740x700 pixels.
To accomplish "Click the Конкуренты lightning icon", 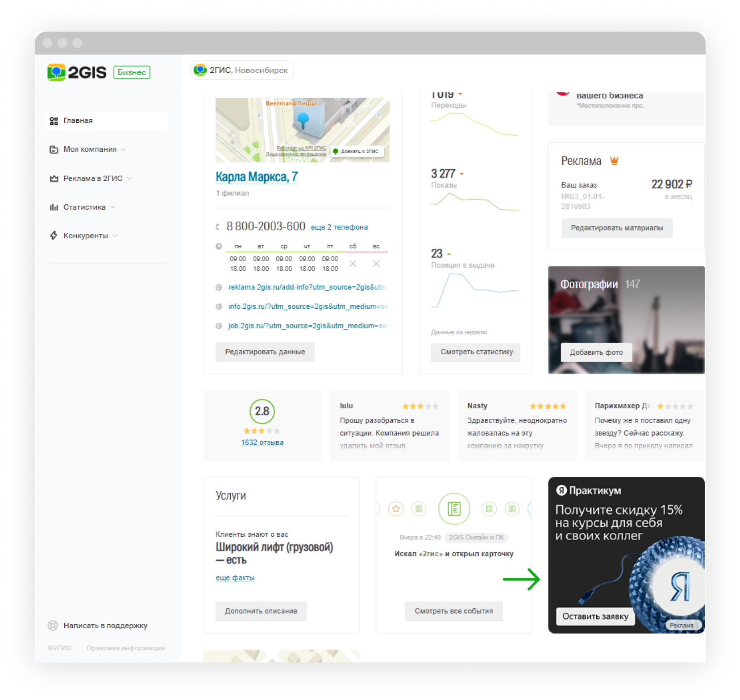I will point(54,236).
